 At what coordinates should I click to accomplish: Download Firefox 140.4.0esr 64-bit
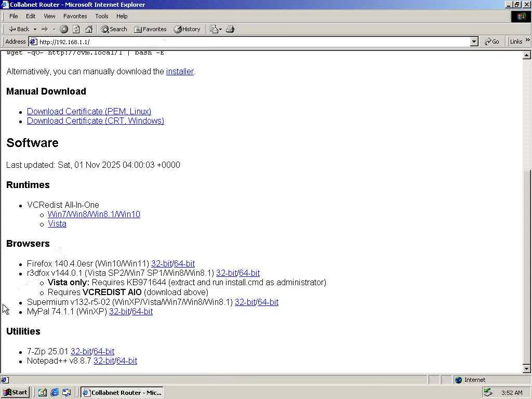coord(184,263)
